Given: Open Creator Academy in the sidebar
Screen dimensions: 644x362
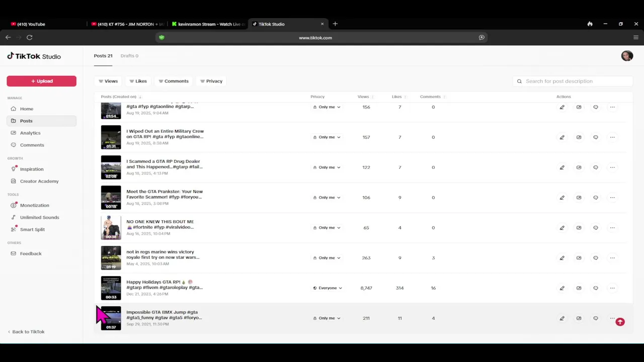Looking at the screenshot, I should coord(41,181).
